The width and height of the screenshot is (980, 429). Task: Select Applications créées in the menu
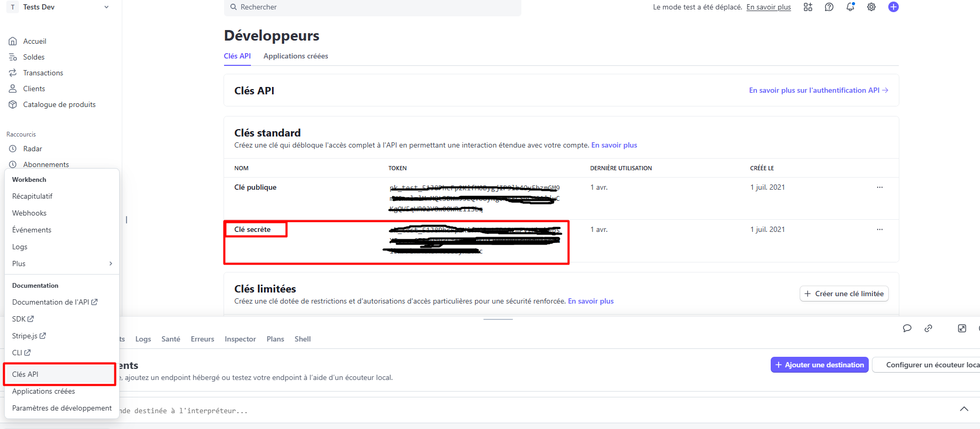tap(43, 391)
